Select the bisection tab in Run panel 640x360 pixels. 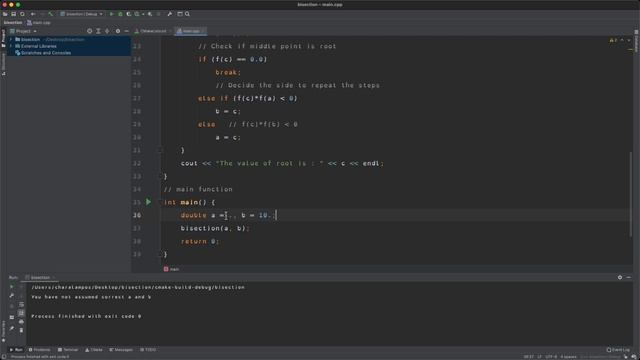[x=40, y=278]
